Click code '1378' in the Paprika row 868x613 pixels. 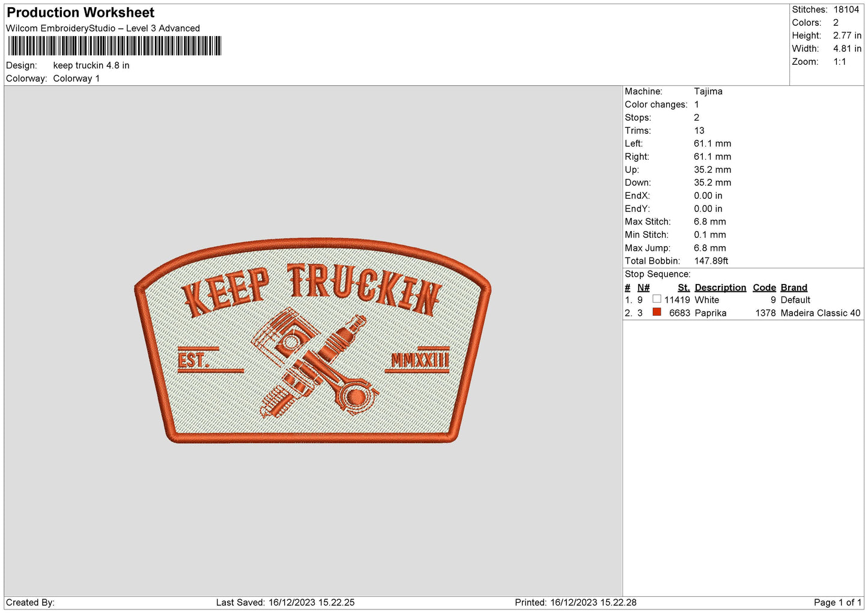pyautogui.click(x=765, y=313)
